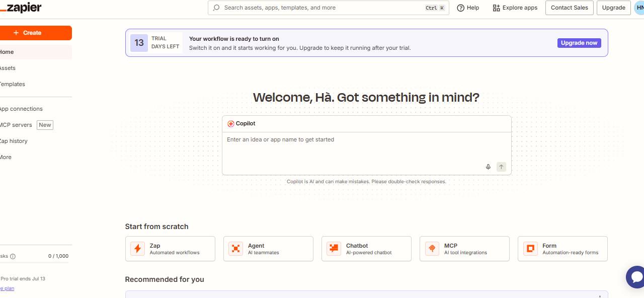Expand More in the sidebar
The image size is (644, 298).
coord(35,157)
